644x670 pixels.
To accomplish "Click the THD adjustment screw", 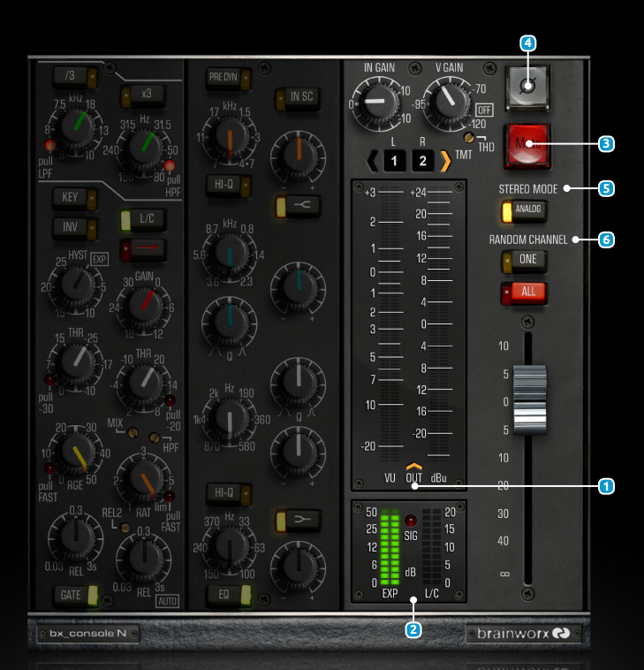I will point(469,137).
